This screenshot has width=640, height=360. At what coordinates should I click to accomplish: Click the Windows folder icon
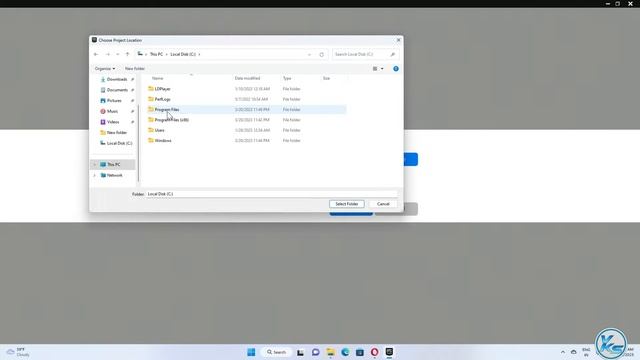point(151,140)
